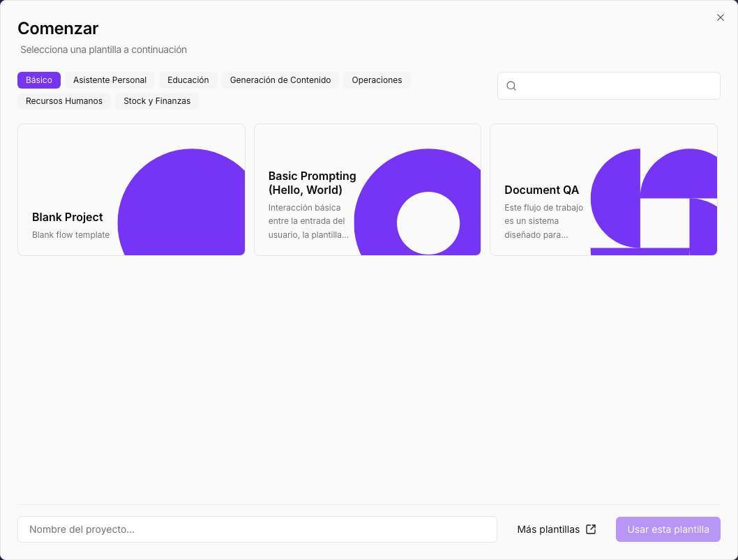The image size is (738, 560).
Task: Select the Básico category tab
Action: tap(39, 80)
